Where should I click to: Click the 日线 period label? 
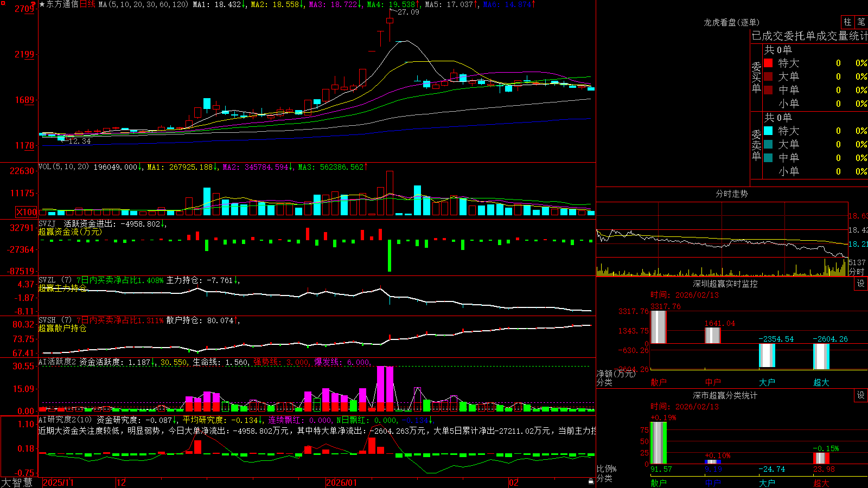87,4
